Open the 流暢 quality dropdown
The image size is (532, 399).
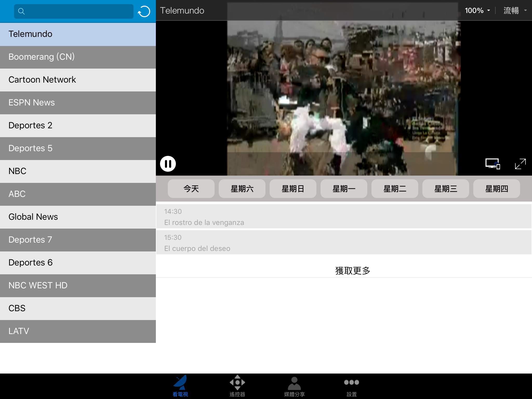515,11
